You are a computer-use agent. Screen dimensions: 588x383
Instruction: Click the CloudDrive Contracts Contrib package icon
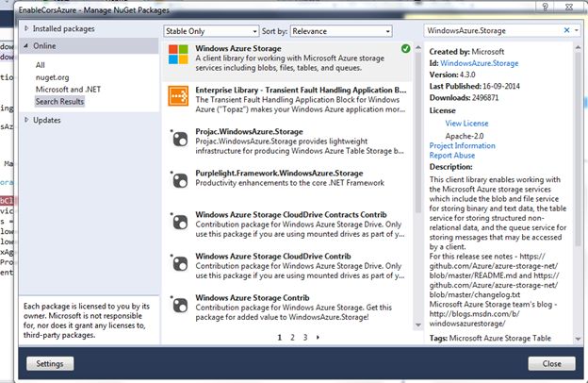click(180, 222)
